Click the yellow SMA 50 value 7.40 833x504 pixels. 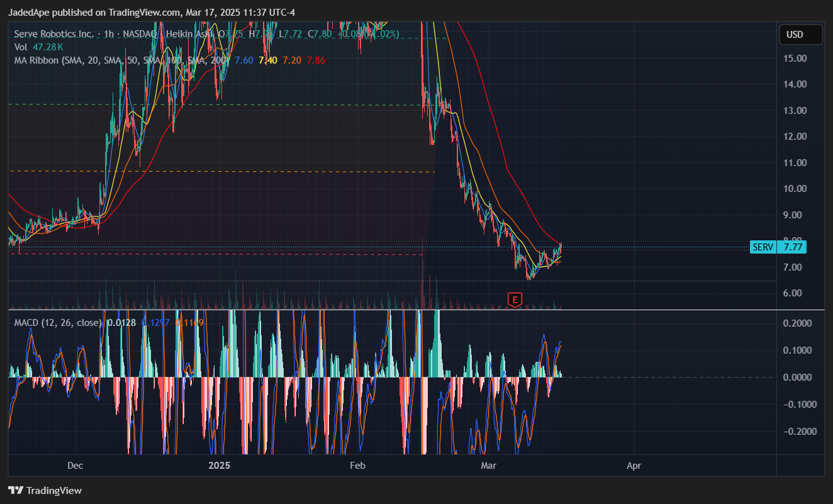[x=268, y=60]
